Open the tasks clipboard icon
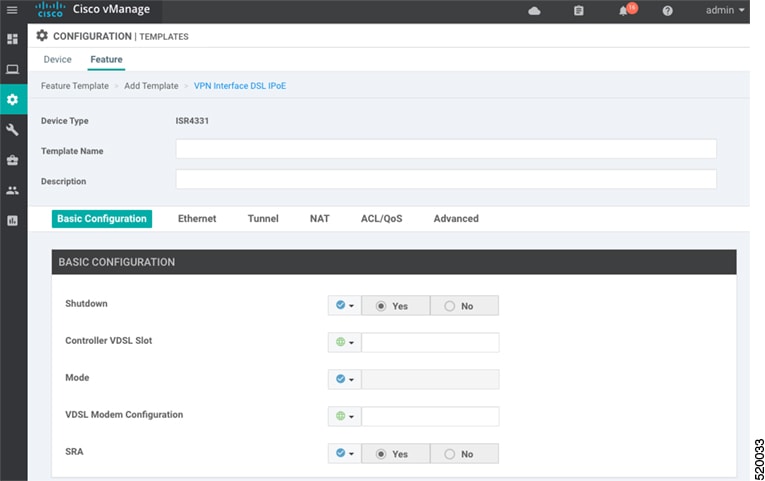The image size is (765, 481). pyautogui.click(x=579, y=11)
